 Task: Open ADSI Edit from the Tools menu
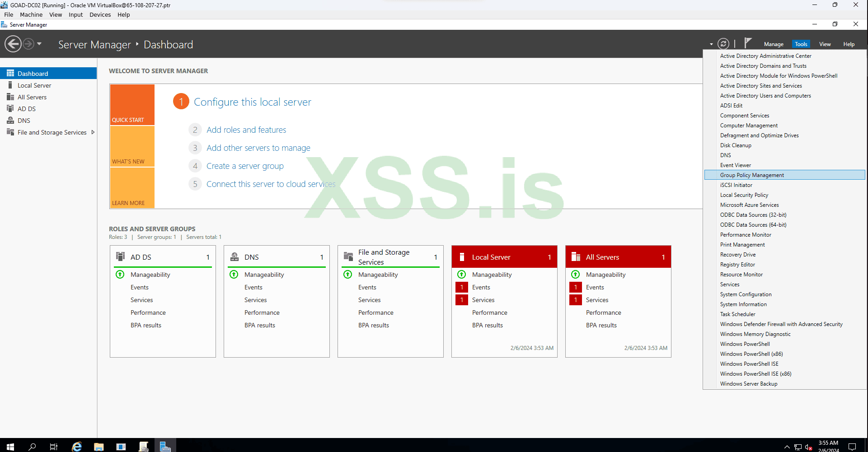pos(785,105)
